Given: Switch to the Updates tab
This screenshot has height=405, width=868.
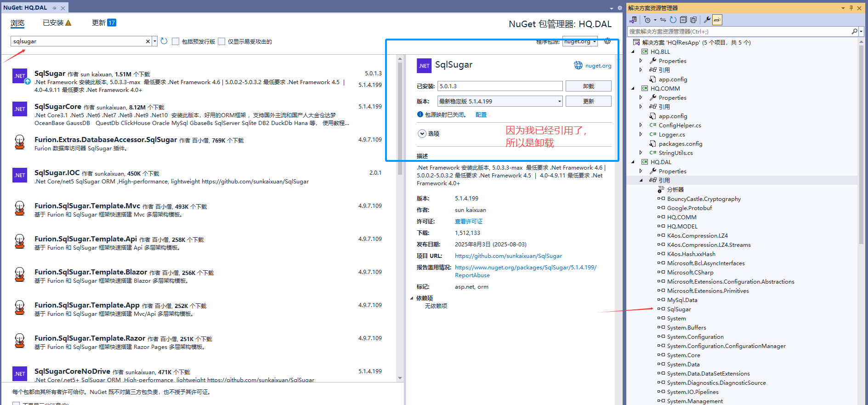Looking at the screenshot, I should click(x=99, y=23).
